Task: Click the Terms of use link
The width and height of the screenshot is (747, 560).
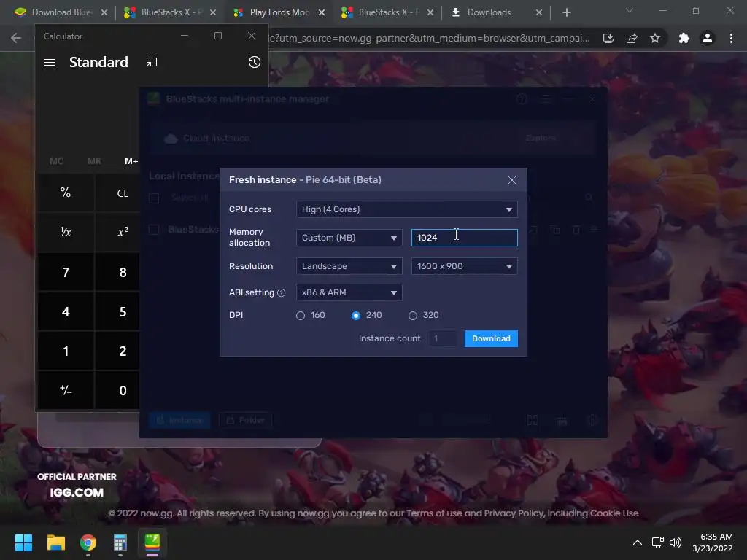Action: [x=434, y=513]
